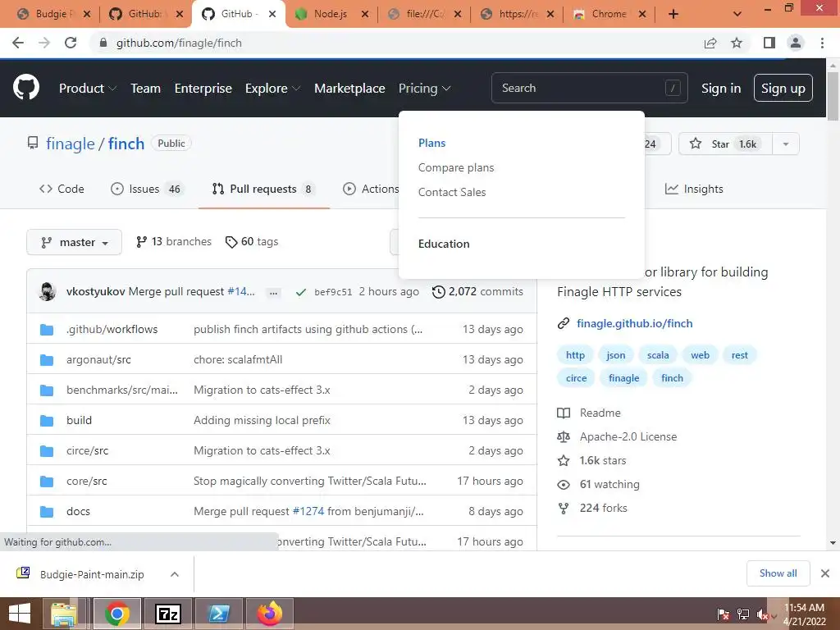Open Windows Start menu
Image resolution: width=840 pixels, height=630 pixels.
pos(20,614)
